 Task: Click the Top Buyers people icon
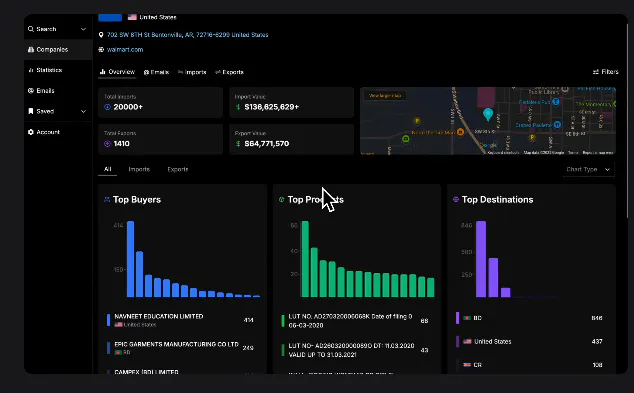(x=107, y=199)
